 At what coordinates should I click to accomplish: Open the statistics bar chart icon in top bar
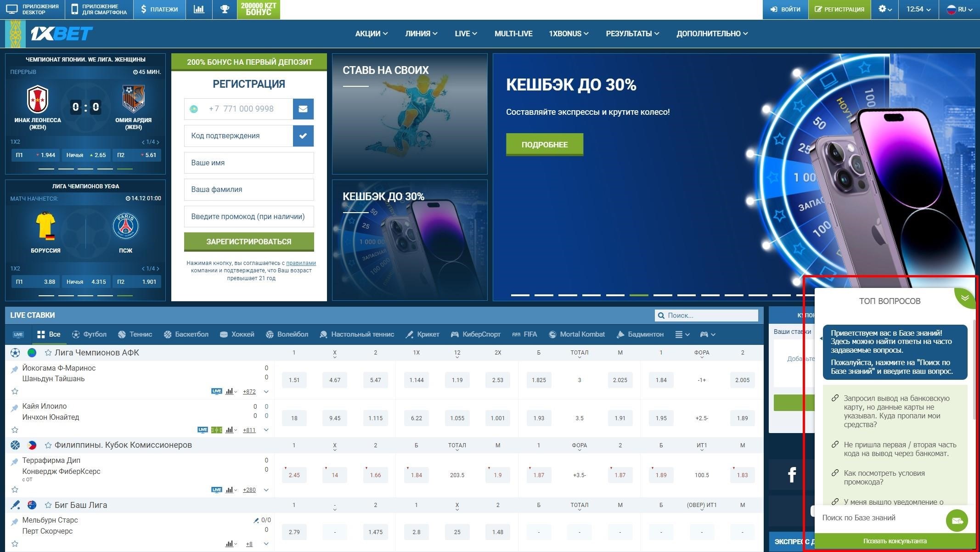point(199,9)
